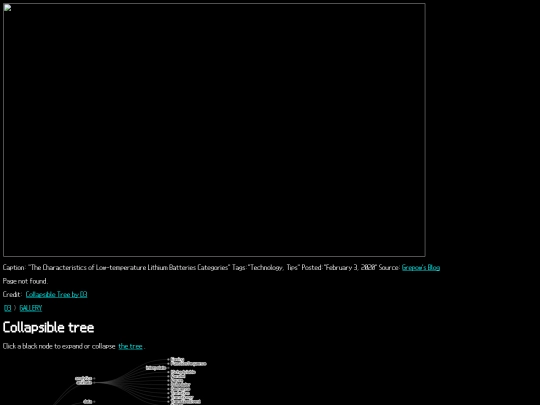Click the "the tree" hyperlink
The height and width of the screenshot is (405, 540).
click(130, 346)
